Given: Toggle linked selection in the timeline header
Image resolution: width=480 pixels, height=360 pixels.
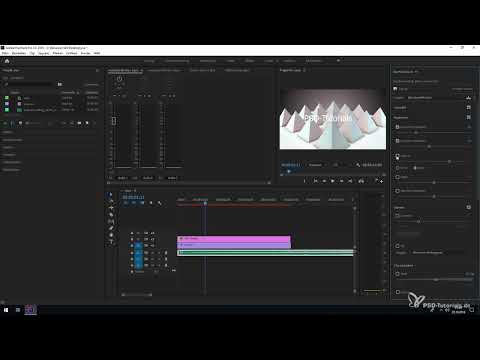Looking at the screenshot, I should point(143,203).
